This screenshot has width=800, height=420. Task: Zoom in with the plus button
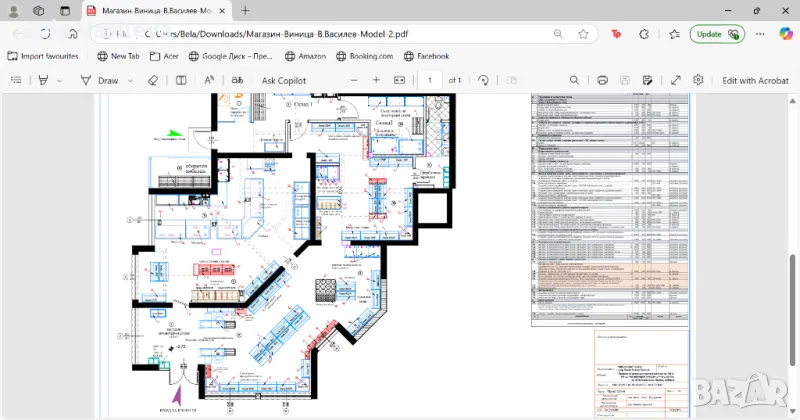click(376, 80)
